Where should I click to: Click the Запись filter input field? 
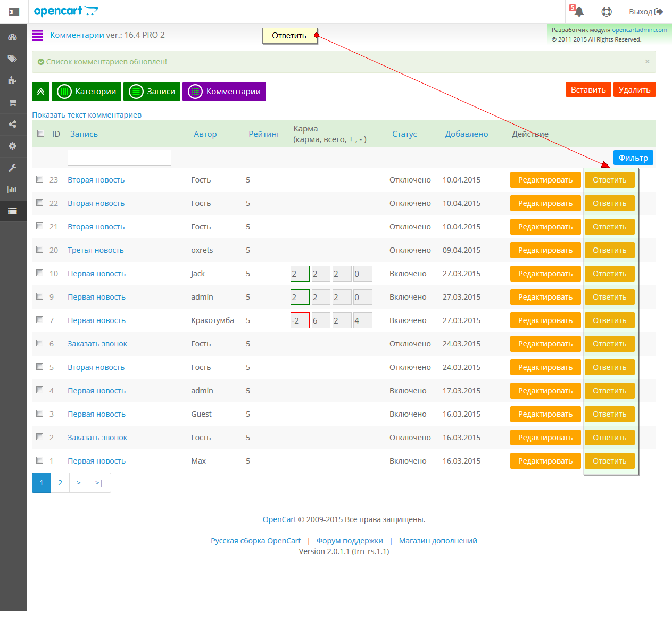119,158
